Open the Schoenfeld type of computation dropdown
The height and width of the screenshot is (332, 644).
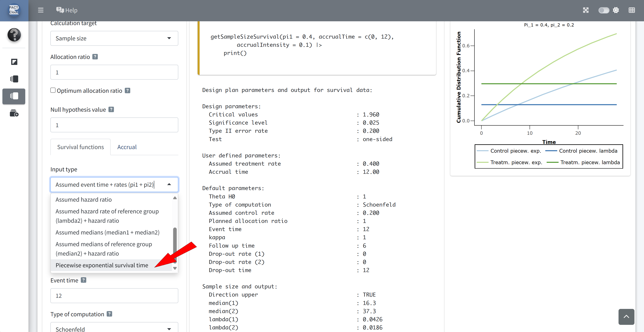click(x=114, y=328)
